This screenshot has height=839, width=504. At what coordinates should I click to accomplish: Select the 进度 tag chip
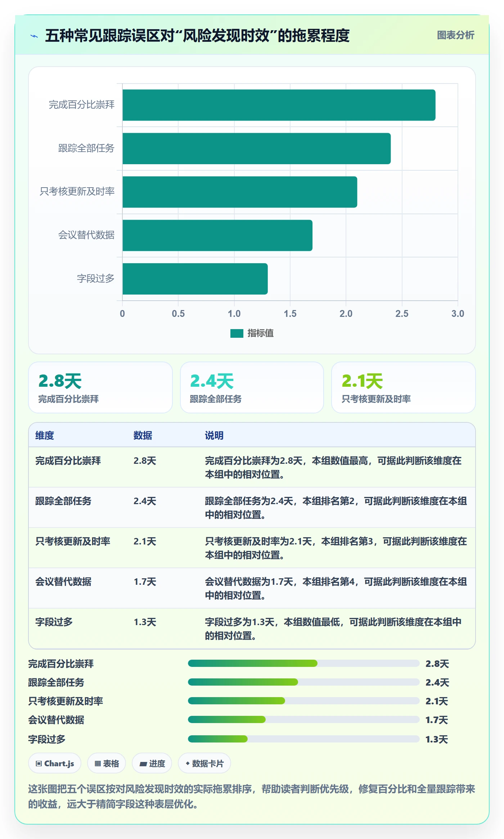point(152,763)
